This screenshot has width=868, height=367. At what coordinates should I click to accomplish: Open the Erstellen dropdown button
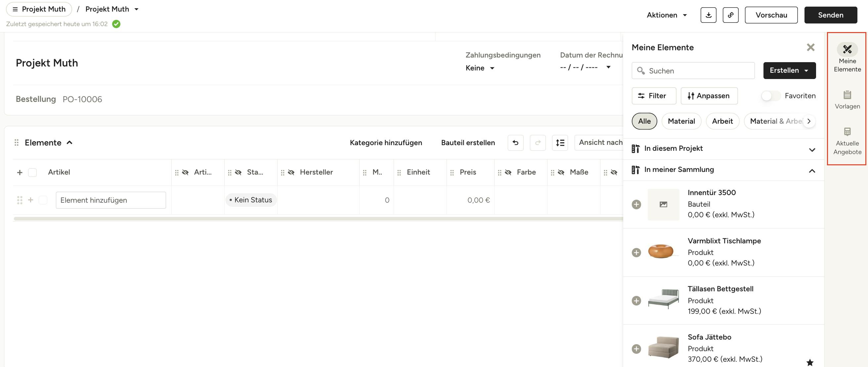click(789, 71)
